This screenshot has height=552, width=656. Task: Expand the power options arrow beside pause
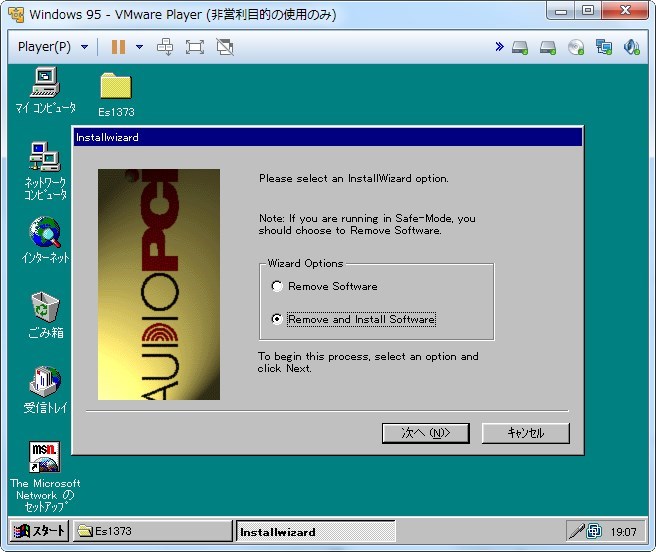point(140,47)
